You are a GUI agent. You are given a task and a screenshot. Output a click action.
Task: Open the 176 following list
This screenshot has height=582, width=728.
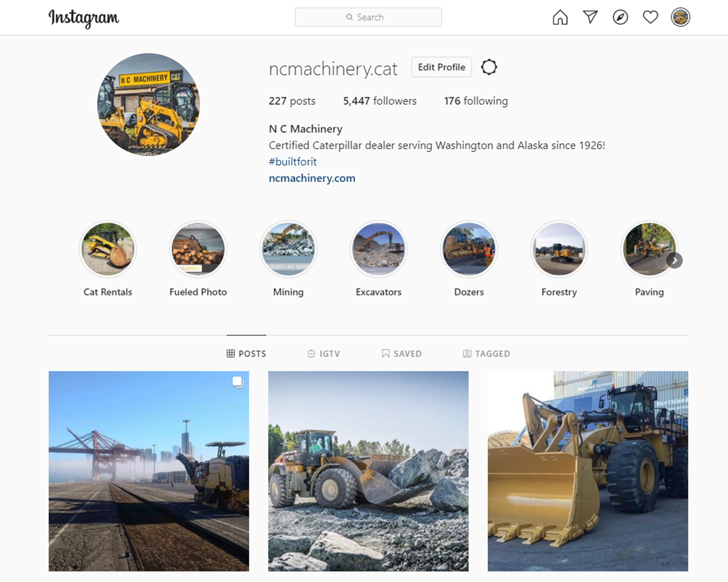[x=476, y=101]
